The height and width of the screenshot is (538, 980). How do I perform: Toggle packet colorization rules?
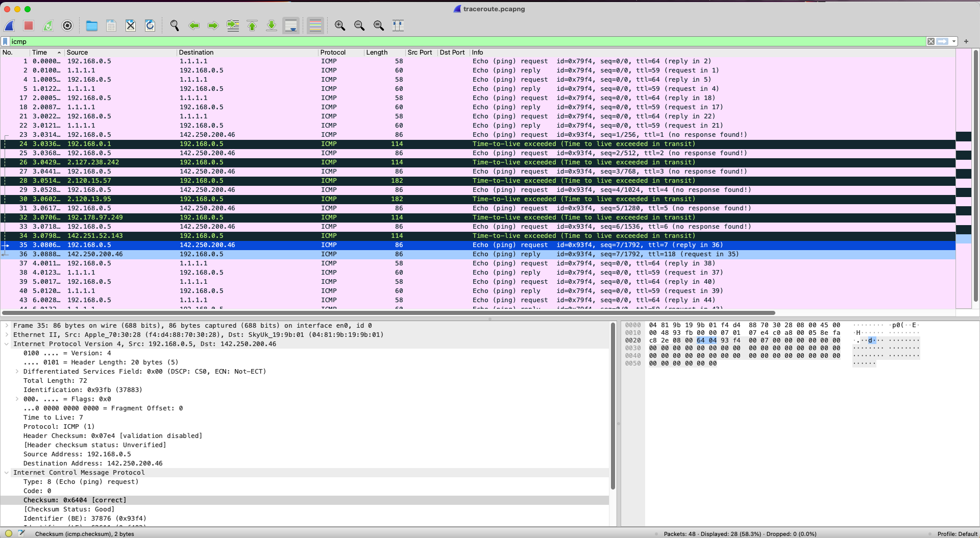pyautogui.click(x=315, y=26)
